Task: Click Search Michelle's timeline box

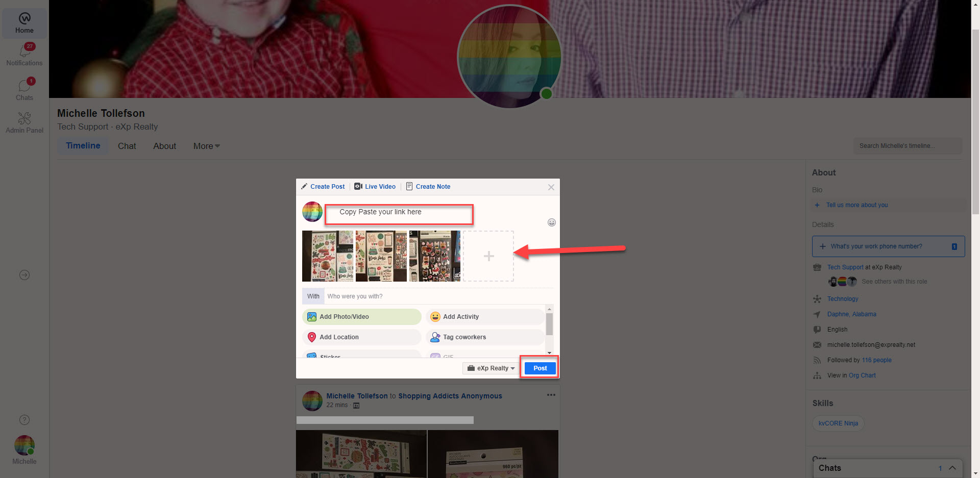Action: point(908,146)
